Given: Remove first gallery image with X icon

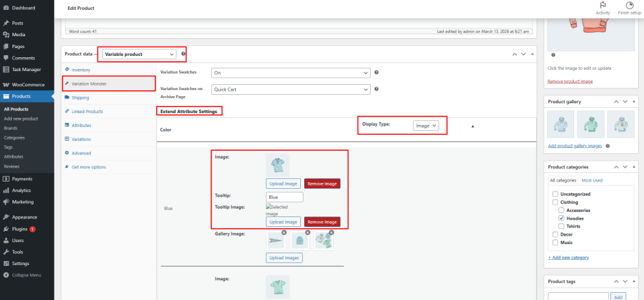Looking at the screenshot, I should click(284, 233).
